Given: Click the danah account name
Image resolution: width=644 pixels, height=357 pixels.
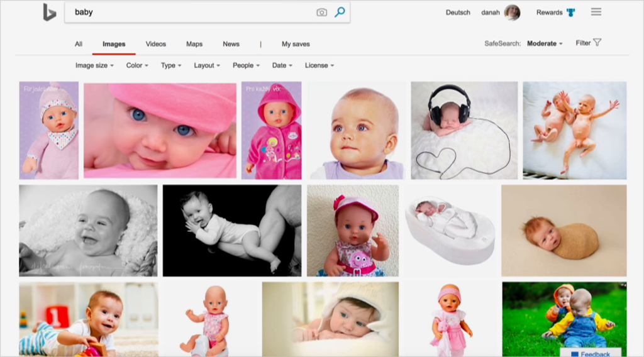Looking at the screenshot, I should (x=491, y=13).
